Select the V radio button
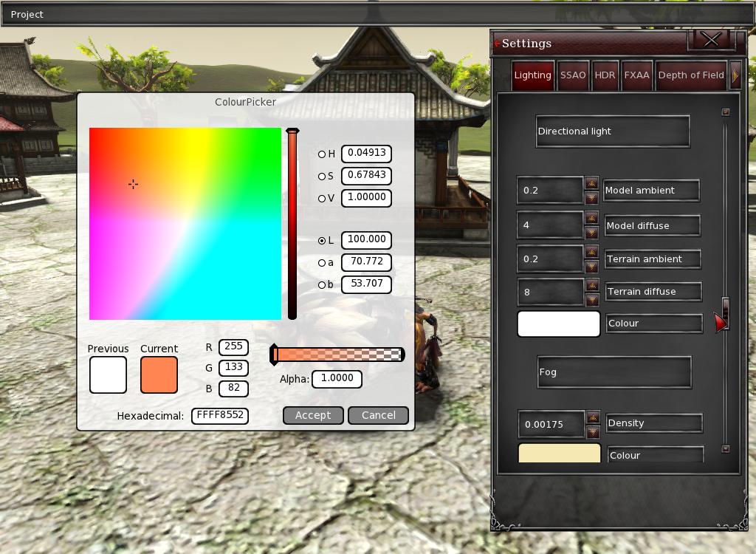Image resolution: width=756 pixels, height=554 pixels. pyautogui.click(x=322, y=199)
